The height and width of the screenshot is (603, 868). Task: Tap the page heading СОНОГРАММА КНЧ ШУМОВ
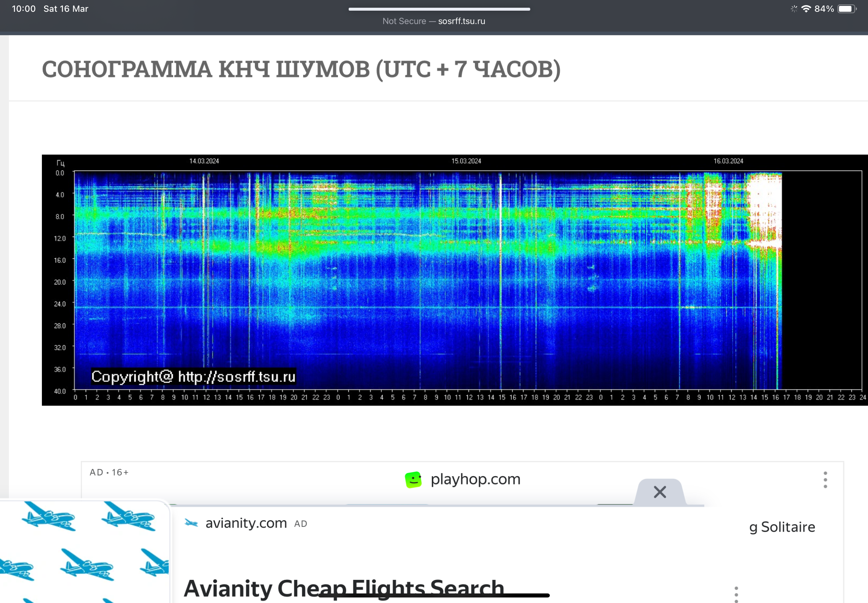point(301,69)
